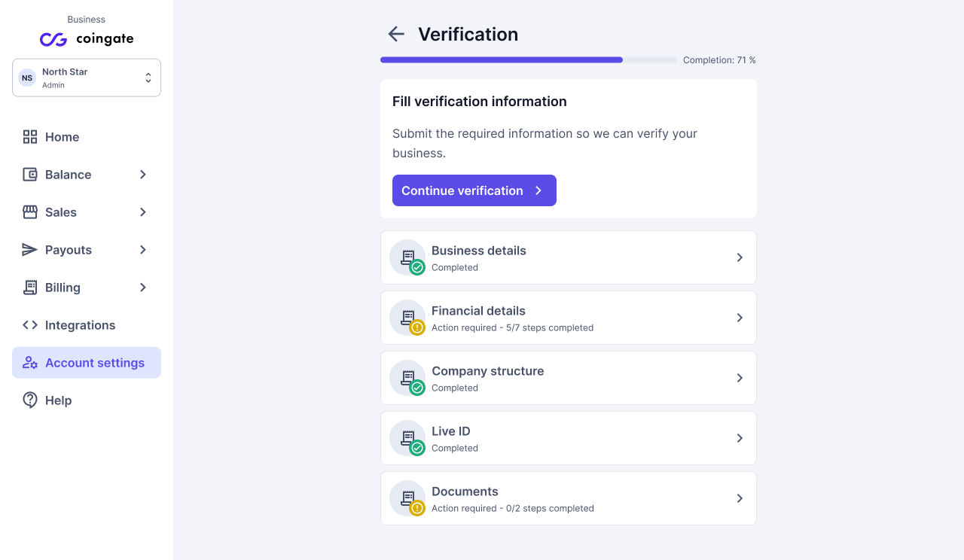This screenshot has width=964, height=560.
Task: Click the Help question mark icon
Action: click(x=30, y=400)
